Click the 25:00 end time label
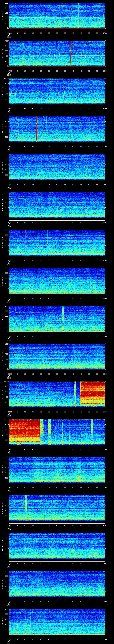The height and width of the screenshot is (644, 114). [105, 336]
